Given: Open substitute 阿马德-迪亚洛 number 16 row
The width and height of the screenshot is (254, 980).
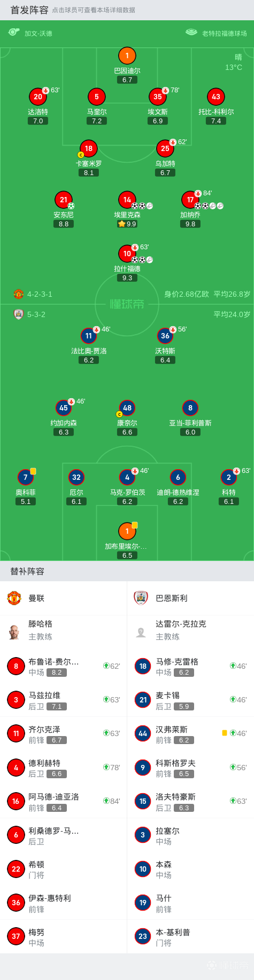Looking at the screenshot, I should click(x=63, y=801).
